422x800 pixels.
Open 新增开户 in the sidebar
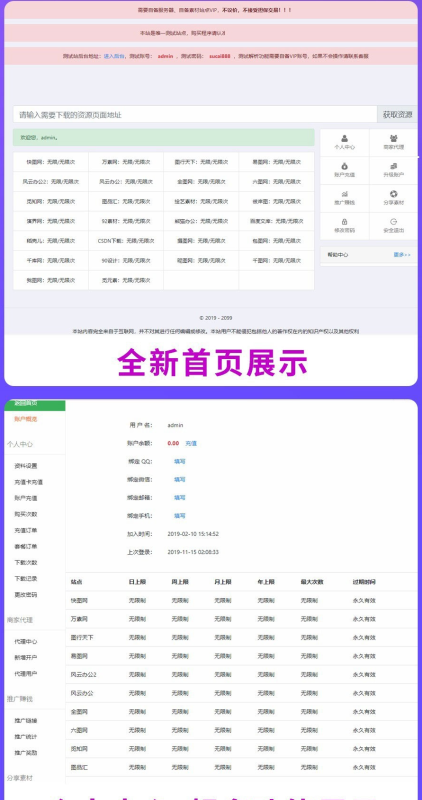tap(26, 658)
